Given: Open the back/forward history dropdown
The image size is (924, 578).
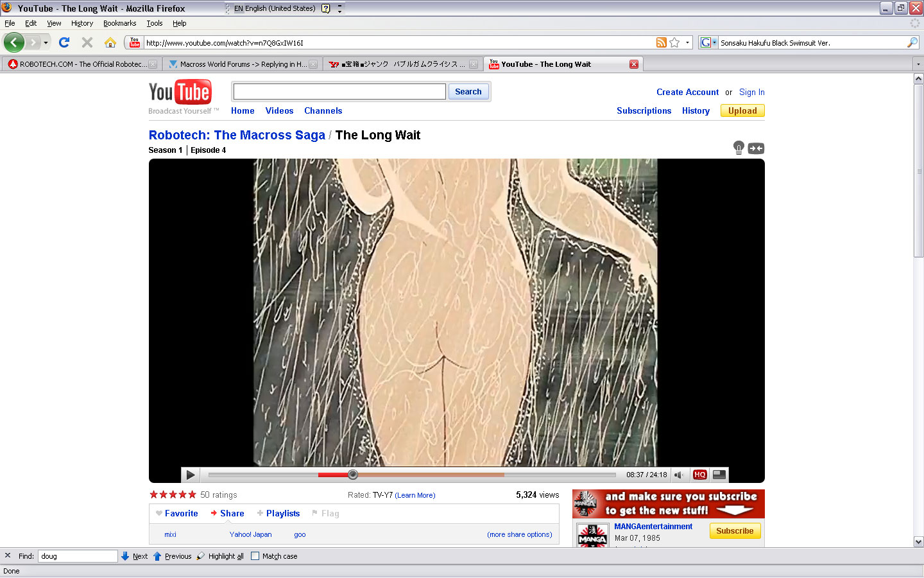Looking at the screenshot, I should tap(46, 43).
